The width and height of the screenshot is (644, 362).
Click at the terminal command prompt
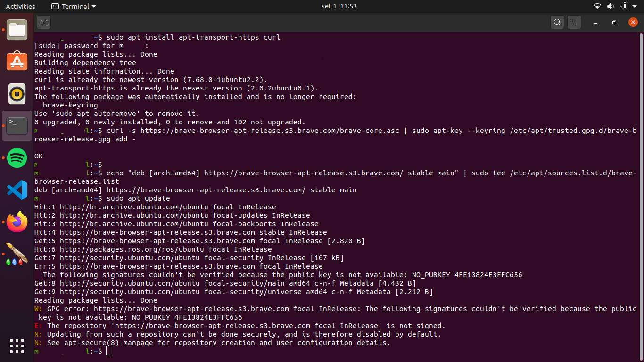(109, 351)
